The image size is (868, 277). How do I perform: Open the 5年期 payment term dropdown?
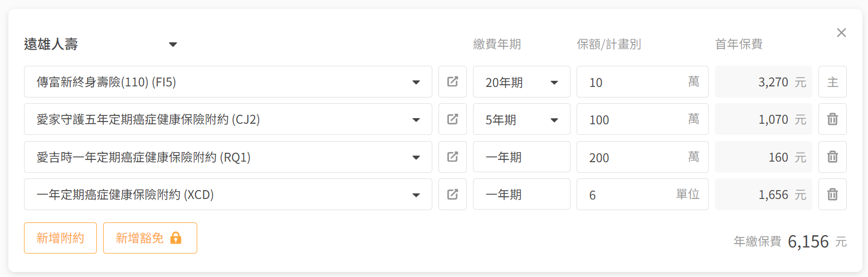pyautogui.click(x=521, y=119)
